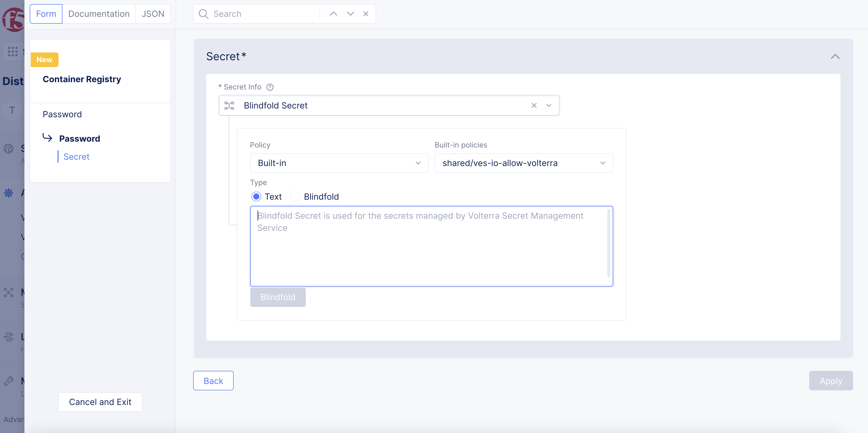This screenshot has height=433, width=868.
Task: Click the search magnifier icon
Action: [203, 14]
